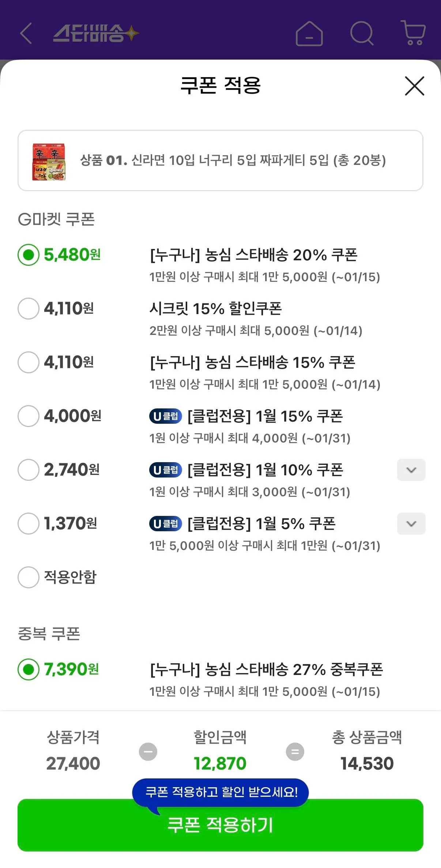Click the ramen product thumbnail image
441x868 pixels.
(x=50, y=160)
